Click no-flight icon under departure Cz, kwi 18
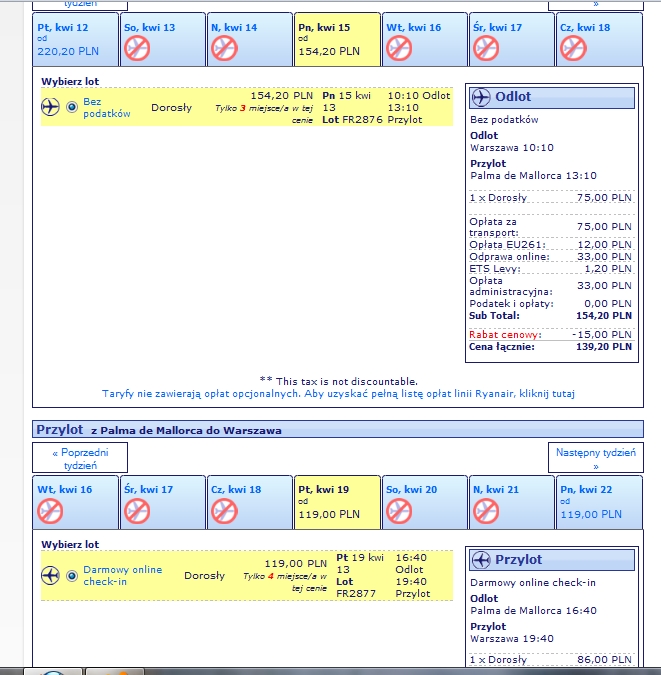 (x=573, y=48)
